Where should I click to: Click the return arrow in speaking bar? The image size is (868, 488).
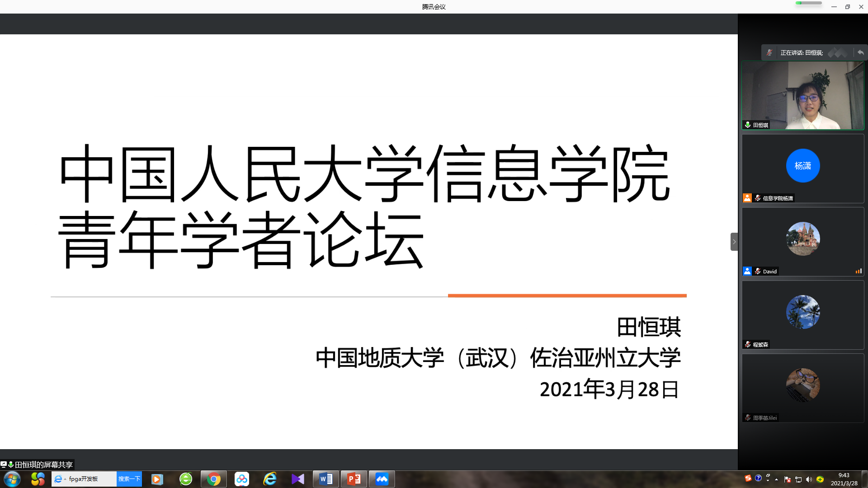(860, 52)
